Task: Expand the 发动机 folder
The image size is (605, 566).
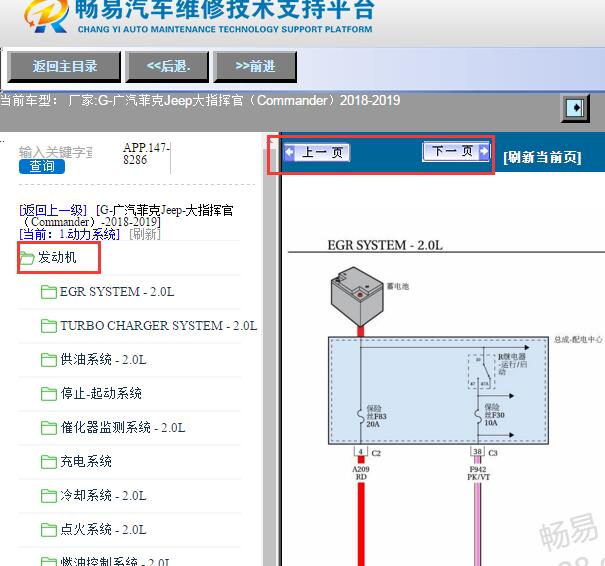Action: [x=57, y=257]
